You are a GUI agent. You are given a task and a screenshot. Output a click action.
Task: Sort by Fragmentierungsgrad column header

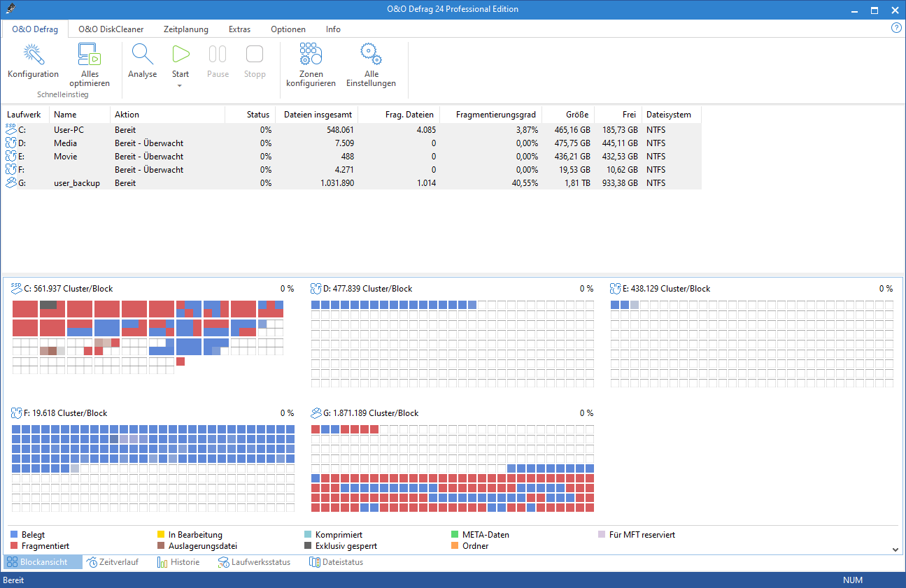point(495,115)
